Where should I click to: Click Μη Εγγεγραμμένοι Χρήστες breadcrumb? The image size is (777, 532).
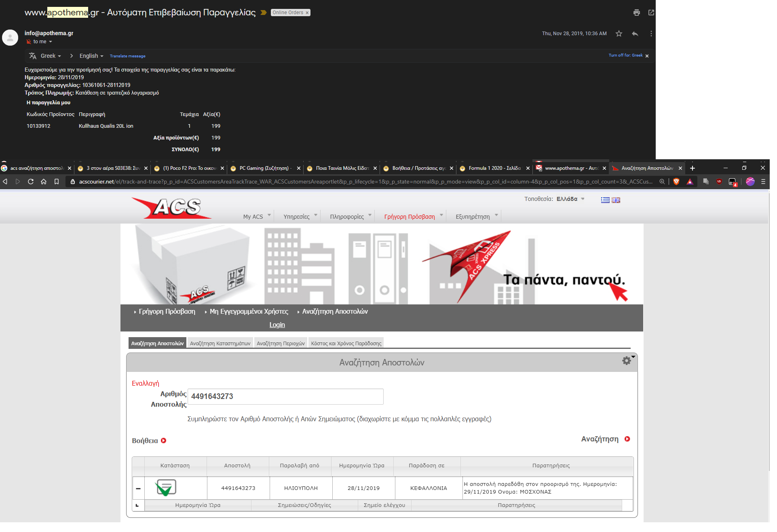249,311
